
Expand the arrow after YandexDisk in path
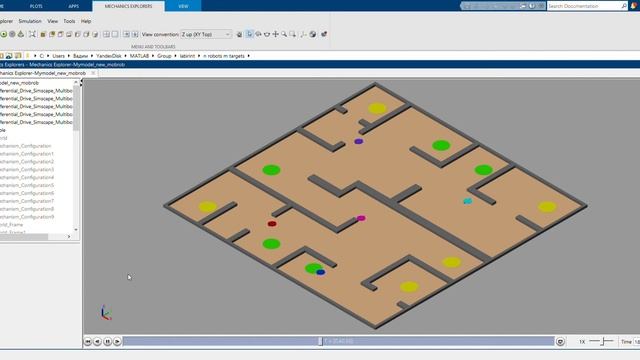126,56
